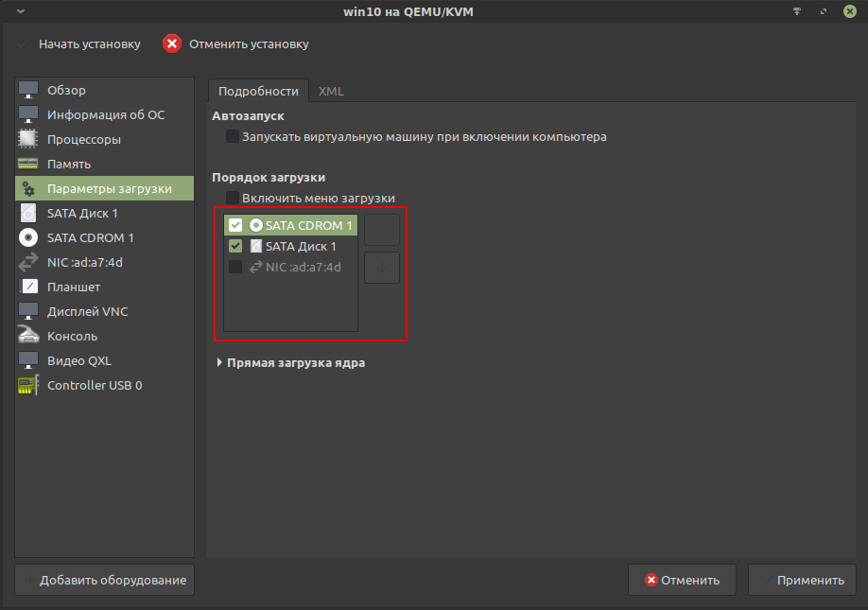
Task: Uncheck SATA CDROM 1 in boot order list
Action: coord(236,226)
